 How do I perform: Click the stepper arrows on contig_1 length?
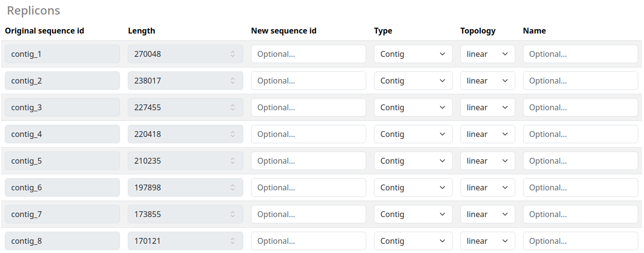(x=233, y=54)
